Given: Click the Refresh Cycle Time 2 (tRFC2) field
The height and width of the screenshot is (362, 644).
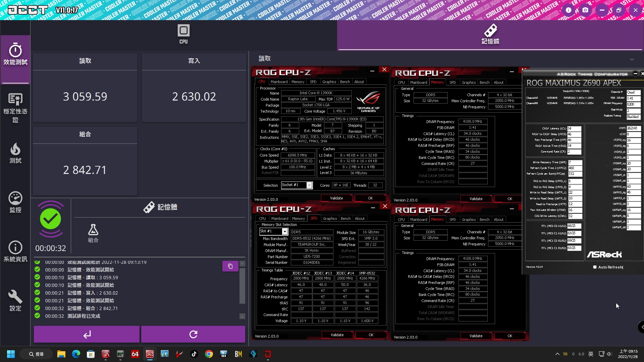Looking at the screenshot, I should click(575, 168).
